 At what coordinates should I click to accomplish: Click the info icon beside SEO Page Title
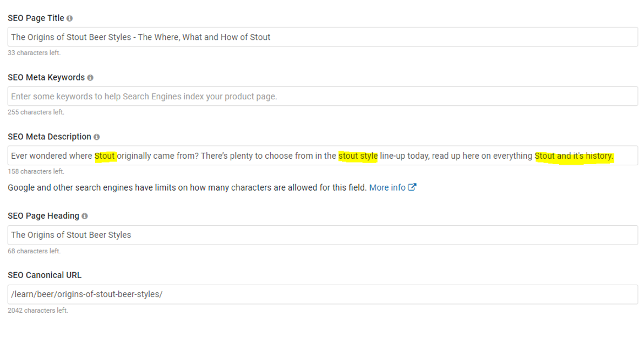(70, 18)
